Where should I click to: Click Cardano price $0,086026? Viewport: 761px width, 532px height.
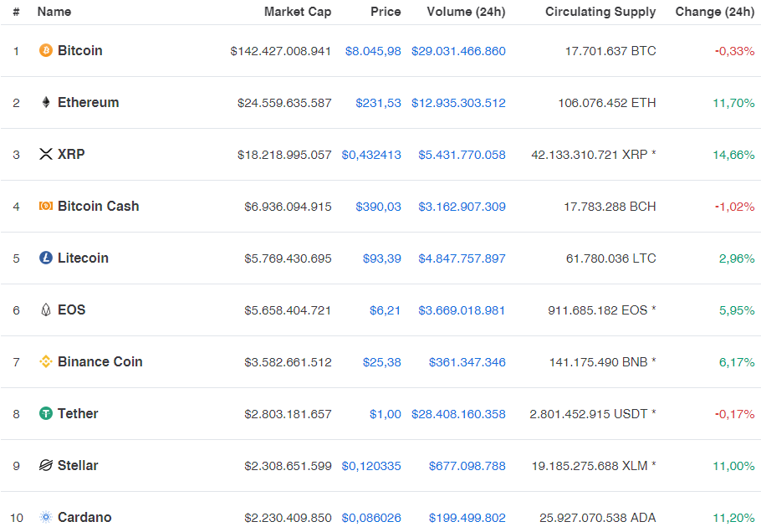[371, 519]
